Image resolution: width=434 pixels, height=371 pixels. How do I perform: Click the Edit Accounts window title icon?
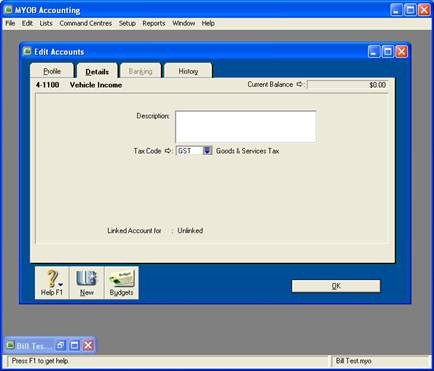(27, 52)
